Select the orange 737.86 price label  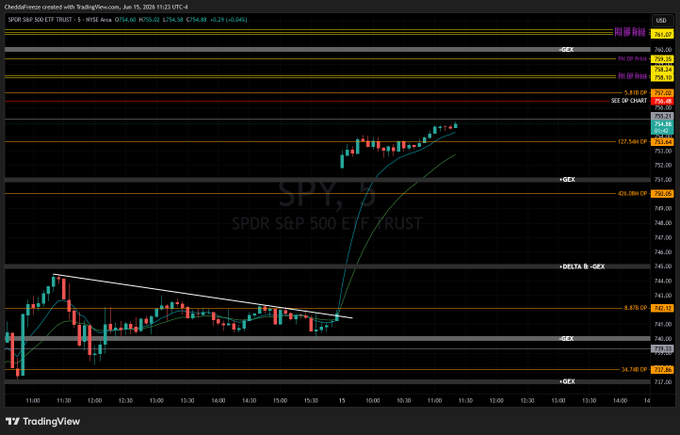[x=663, y=370]
